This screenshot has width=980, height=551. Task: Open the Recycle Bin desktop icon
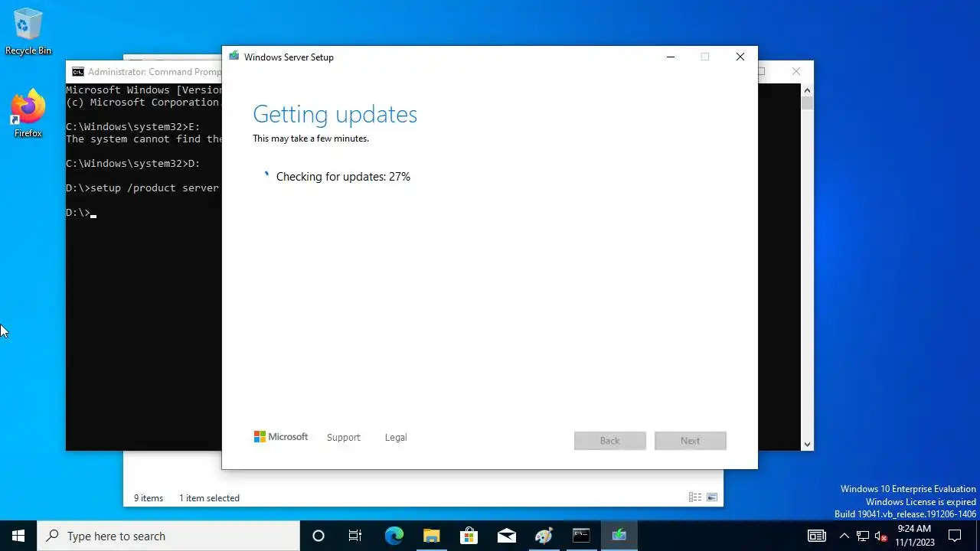28,31
